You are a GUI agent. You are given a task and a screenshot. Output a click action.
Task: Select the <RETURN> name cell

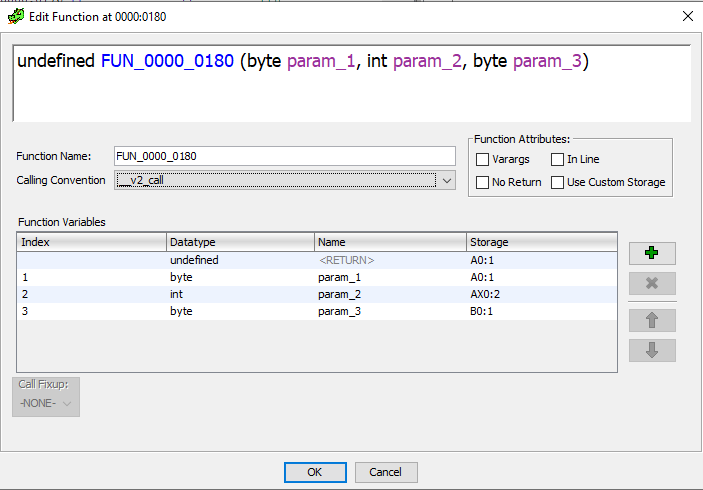coord(391,260)
